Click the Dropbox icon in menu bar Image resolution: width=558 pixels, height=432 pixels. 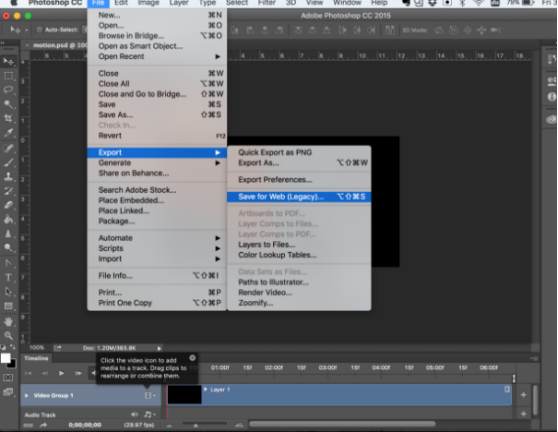pyautogui.click(x=432, y=3)
